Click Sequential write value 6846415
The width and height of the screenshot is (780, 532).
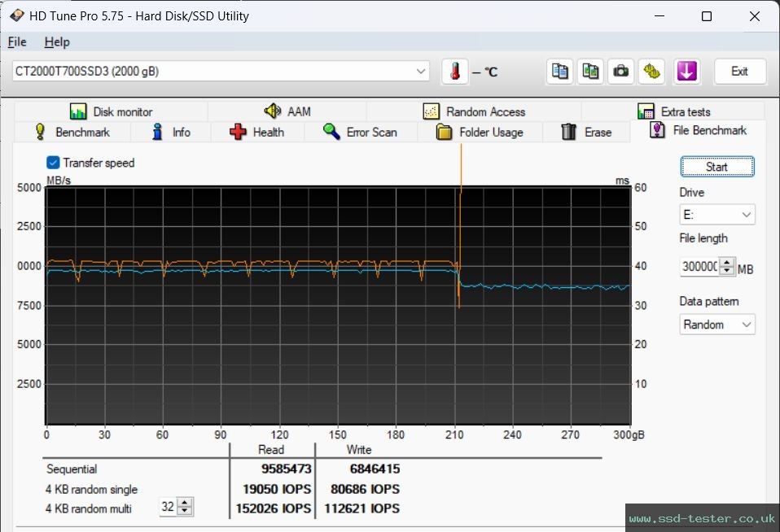[x=375, y=469]
